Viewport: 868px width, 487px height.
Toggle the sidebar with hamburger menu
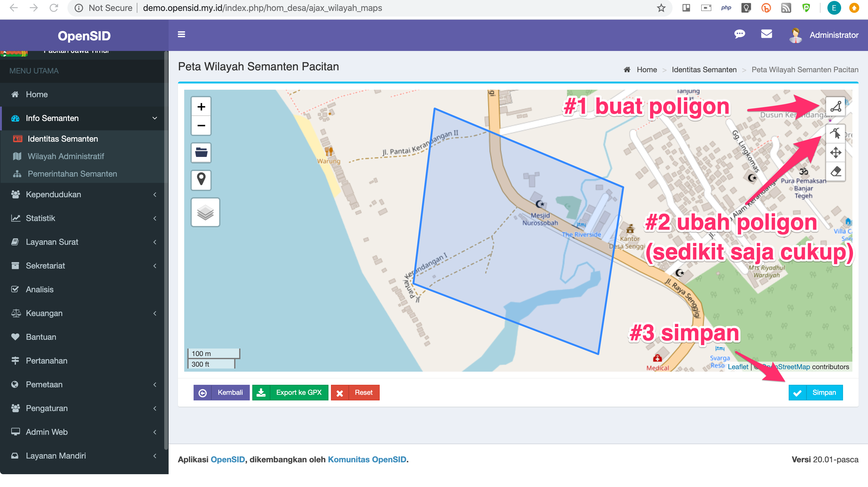[x=181, y=35]
